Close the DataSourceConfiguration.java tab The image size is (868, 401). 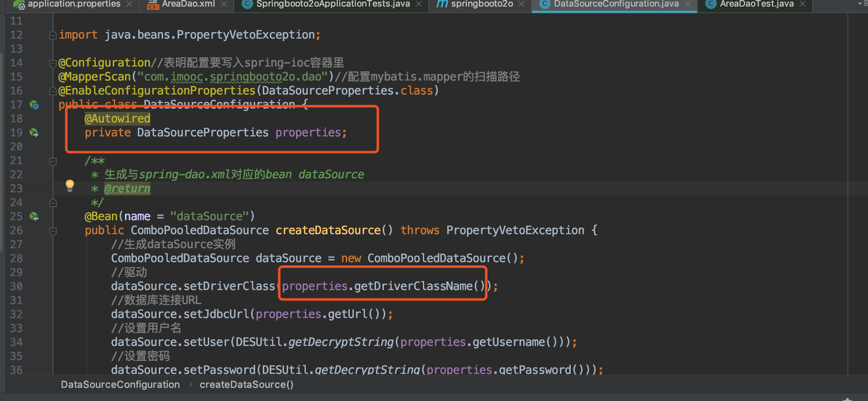pyautogui.click(x=688, y=4)
